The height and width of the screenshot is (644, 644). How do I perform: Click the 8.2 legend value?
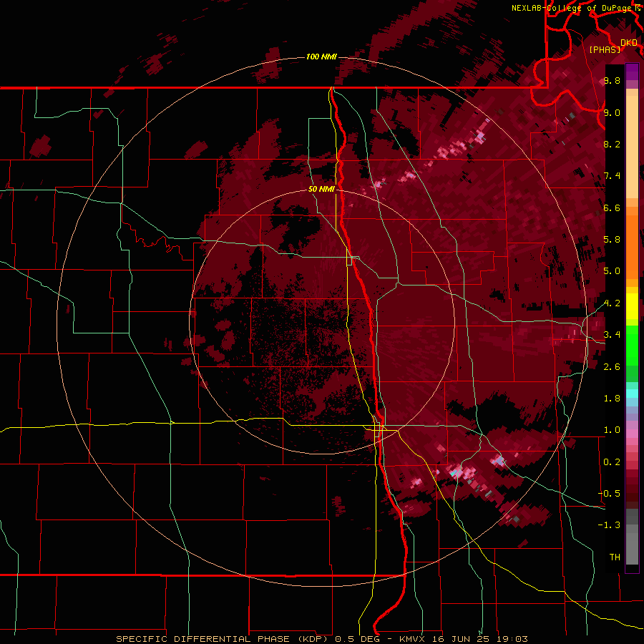pos(612,144)
